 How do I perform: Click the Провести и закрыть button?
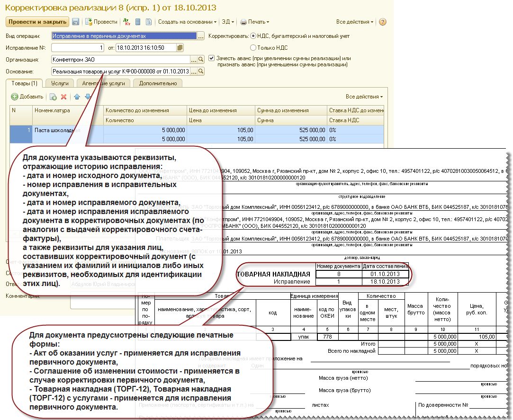pyautogui.click(x=37, y=22)
